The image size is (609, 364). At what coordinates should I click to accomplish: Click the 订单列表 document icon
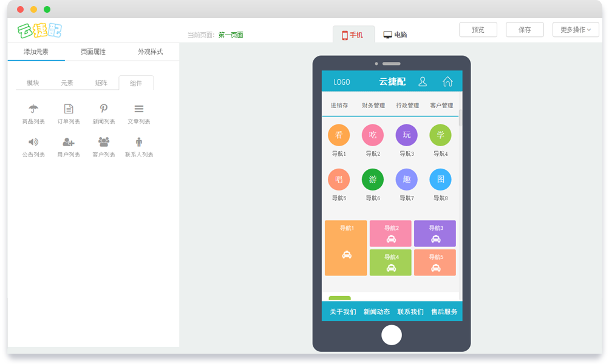click(69, 109)
